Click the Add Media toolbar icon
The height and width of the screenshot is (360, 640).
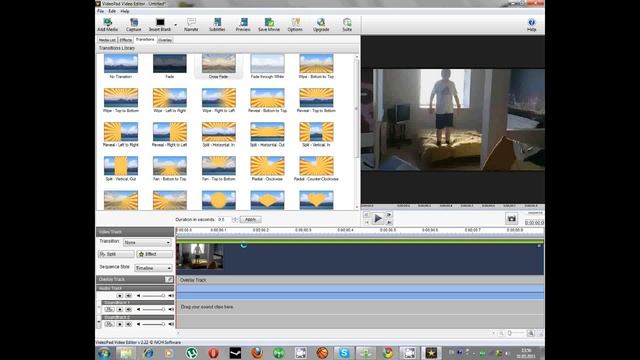pos(108,24)
